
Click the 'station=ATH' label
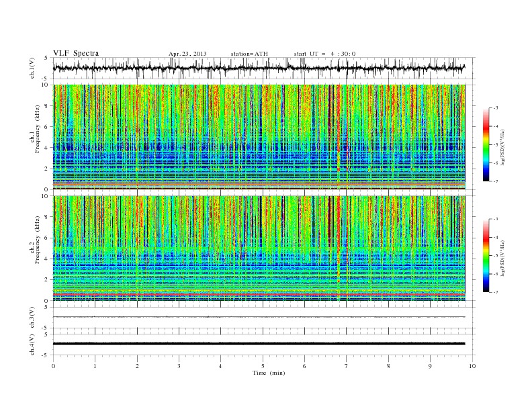click(249, 54)
